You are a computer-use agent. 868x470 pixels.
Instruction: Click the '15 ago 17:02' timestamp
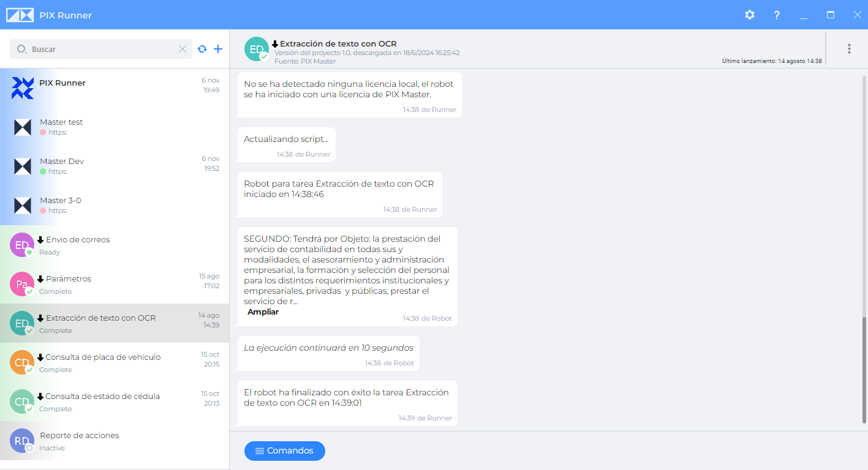pos(209,281)
